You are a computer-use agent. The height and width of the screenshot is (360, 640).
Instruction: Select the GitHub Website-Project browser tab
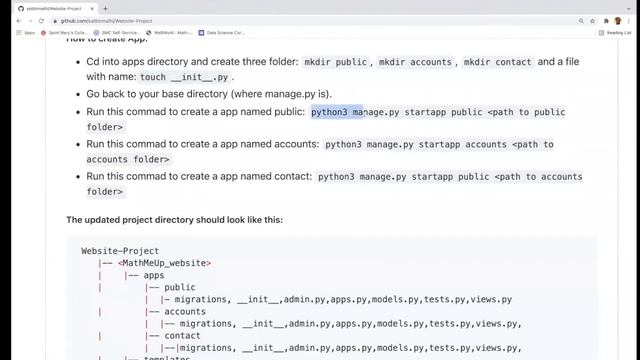click(56, 8)
